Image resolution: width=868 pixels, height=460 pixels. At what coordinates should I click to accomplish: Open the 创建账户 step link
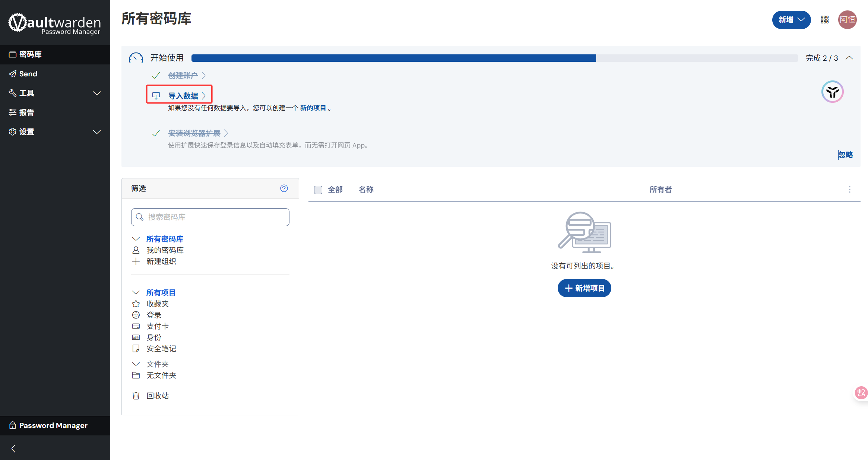tap(187, 76)
